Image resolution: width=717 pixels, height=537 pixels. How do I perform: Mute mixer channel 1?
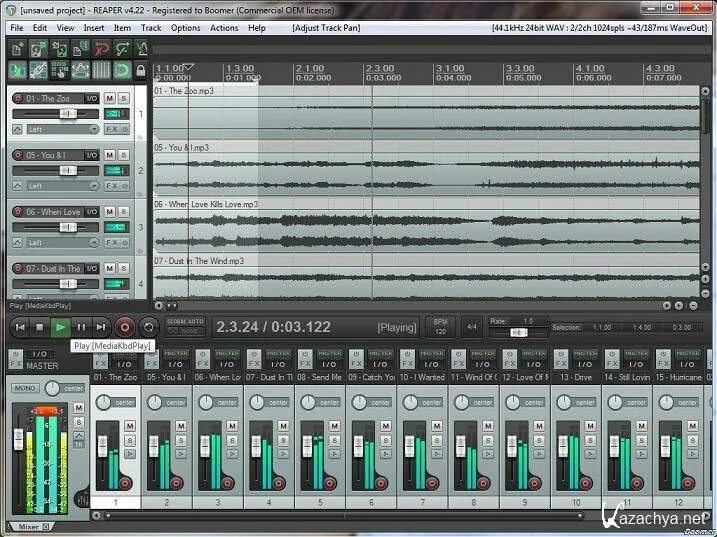tap(130, 426)
